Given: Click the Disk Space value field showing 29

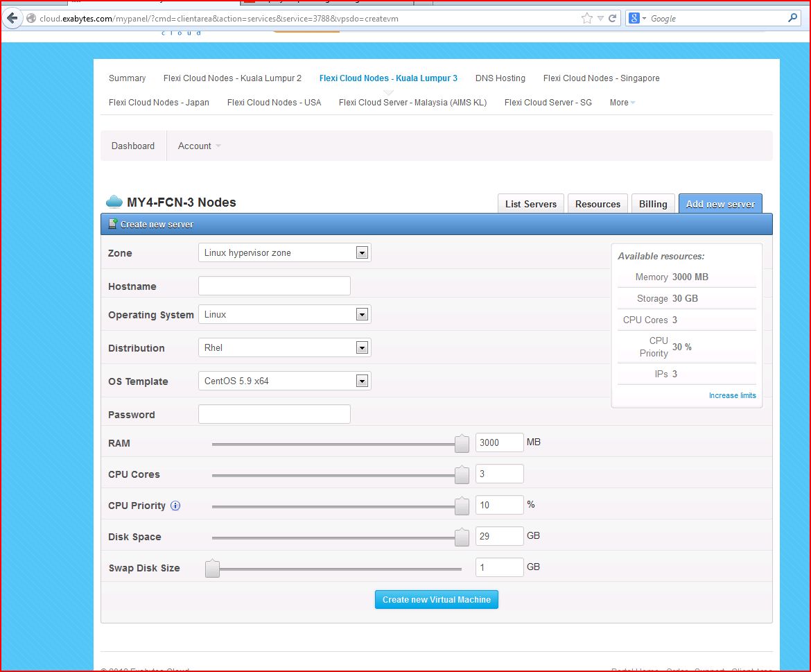Looking at the screenshot, I should 499,536.
